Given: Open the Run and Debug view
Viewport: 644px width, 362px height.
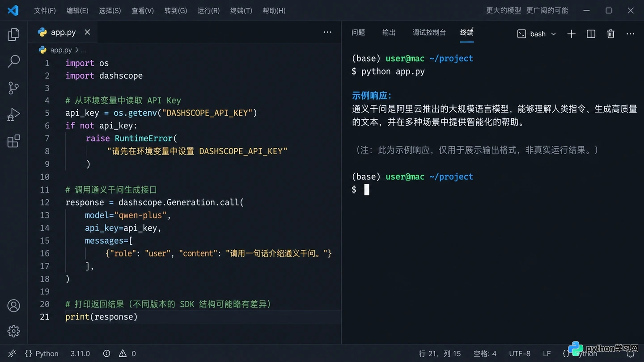Looking at the screenshot, I should (14, 115).
